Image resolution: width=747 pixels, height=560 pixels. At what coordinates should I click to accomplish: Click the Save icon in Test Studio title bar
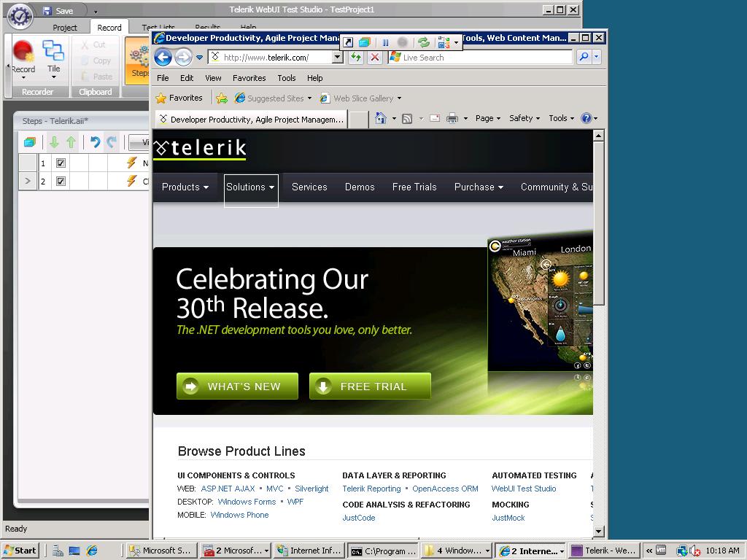(47, 10)
